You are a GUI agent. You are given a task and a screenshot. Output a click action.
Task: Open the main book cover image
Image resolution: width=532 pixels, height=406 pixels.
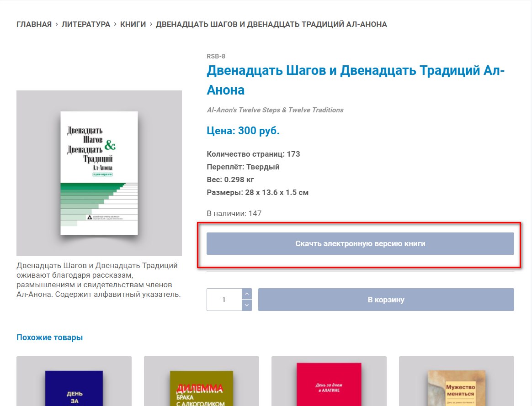pyautogui.click(x=99, y=173)
